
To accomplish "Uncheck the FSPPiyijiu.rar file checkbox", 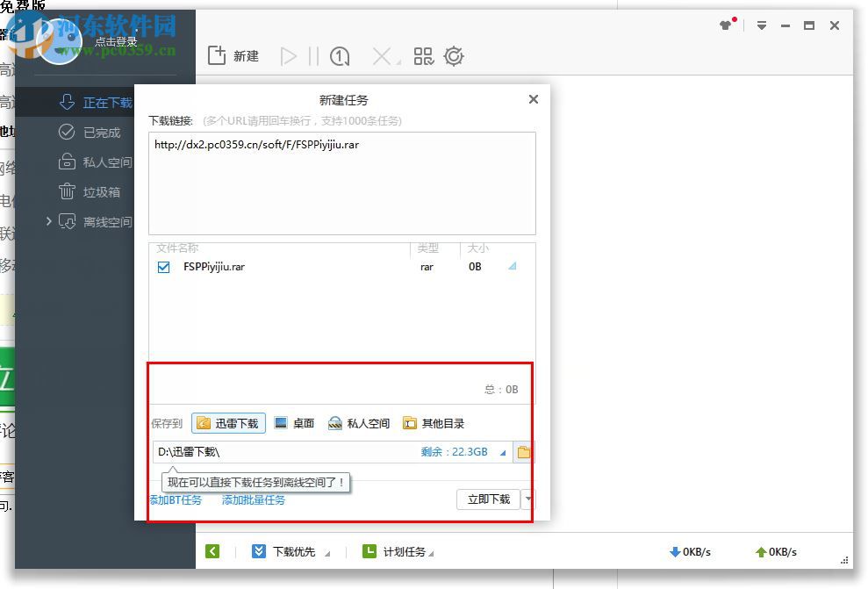I will [162, 267].
